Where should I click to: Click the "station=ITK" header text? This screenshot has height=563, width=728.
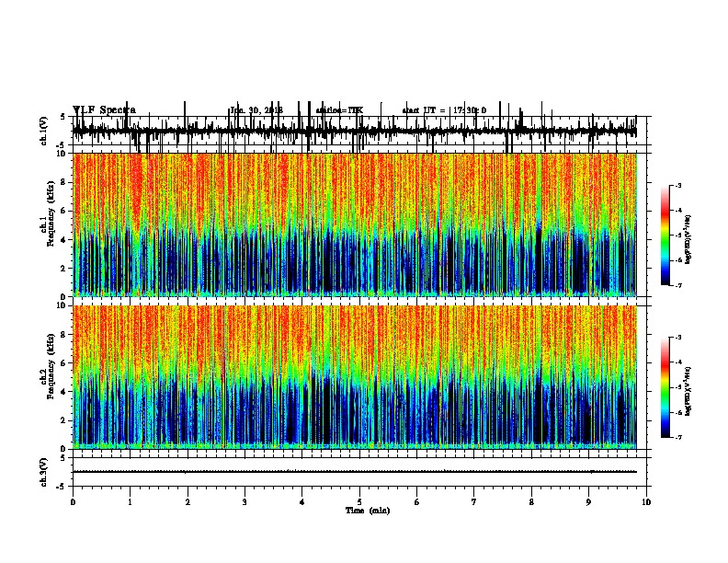pyautogui.click(x=339, y=110)
